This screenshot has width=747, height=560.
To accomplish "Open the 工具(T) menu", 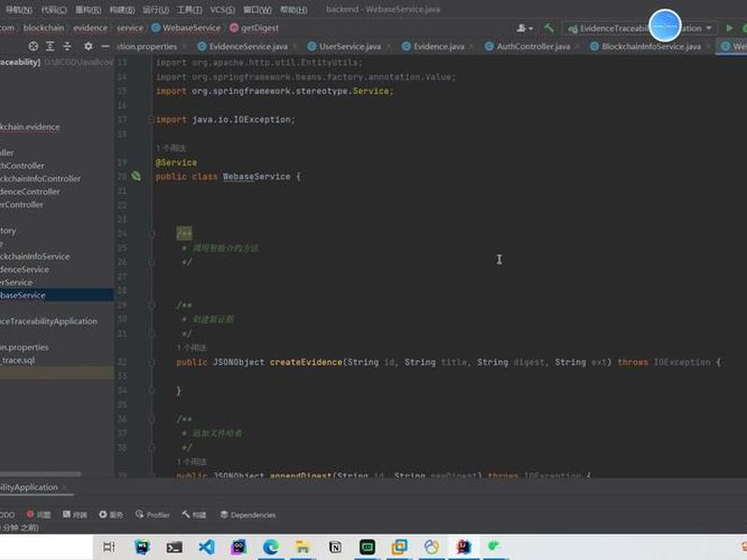I will point(190,9).
